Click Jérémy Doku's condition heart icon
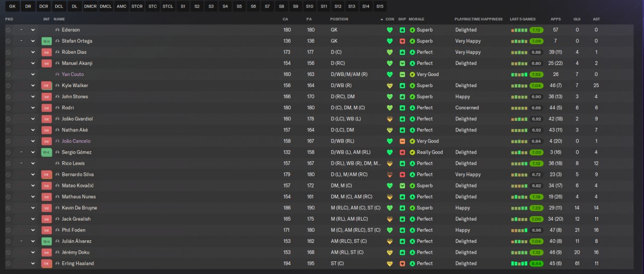Screen dimensions: 644x274 click(x=389, y=252)
